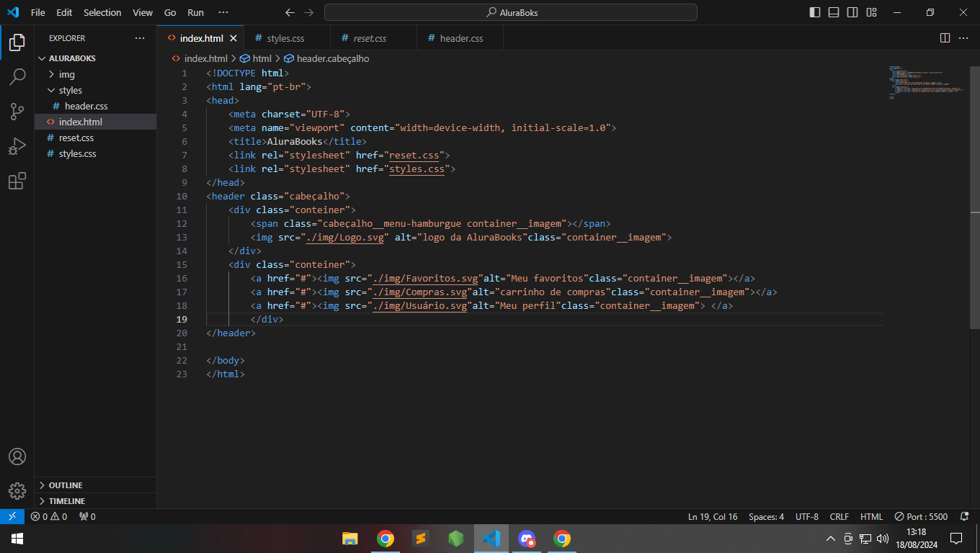The image size is (980, 553).
Task: Open File Explorer from taskbar
Action: (350, 539)
